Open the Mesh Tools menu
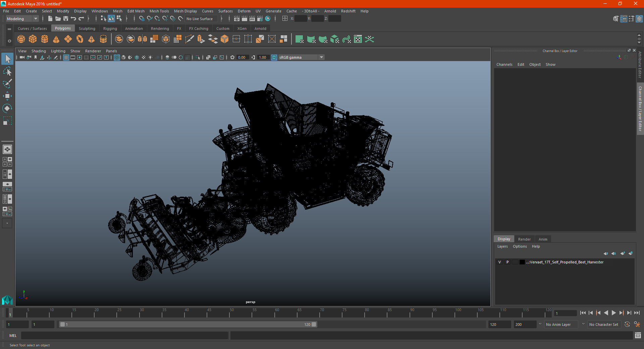This screenshot has width=644, height=349. 159,11
